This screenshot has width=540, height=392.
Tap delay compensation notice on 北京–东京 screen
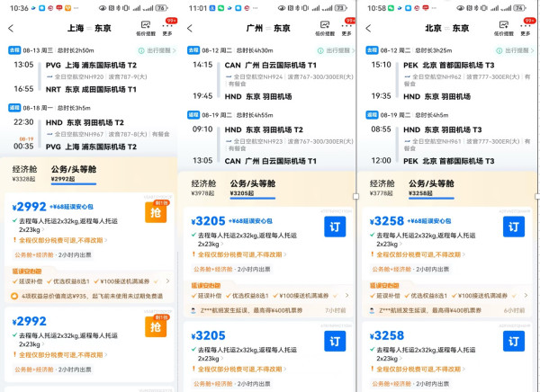tap(446, 310)
